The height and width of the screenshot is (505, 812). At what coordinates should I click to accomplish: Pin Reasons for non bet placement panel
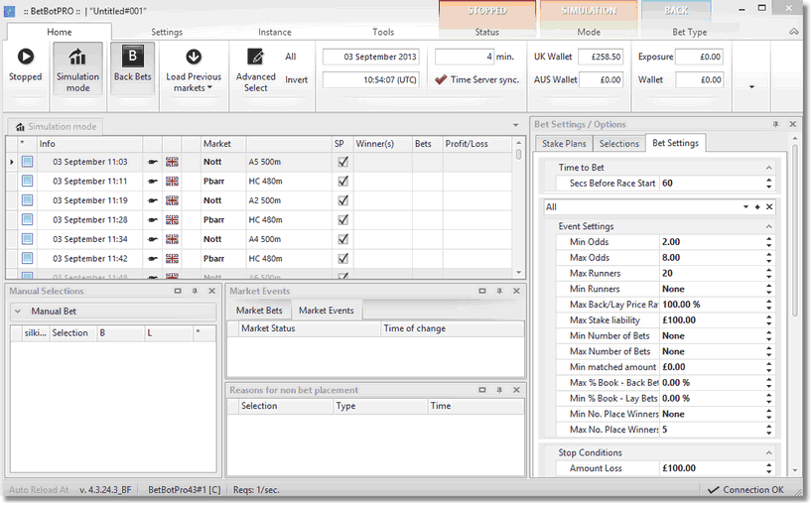(499, 390)
